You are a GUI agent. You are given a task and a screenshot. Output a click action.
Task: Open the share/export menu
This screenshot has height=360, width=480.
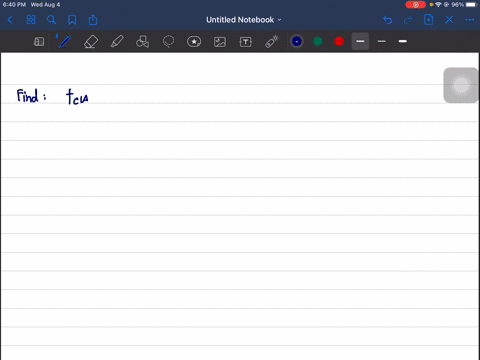click(x=93, y=20)
